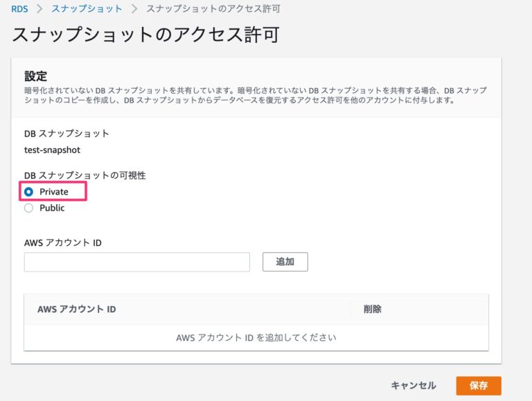Viewport: 532px width, 401px height.
Task: Click the test-snapshot name text
Action: [x=53, y=149]
